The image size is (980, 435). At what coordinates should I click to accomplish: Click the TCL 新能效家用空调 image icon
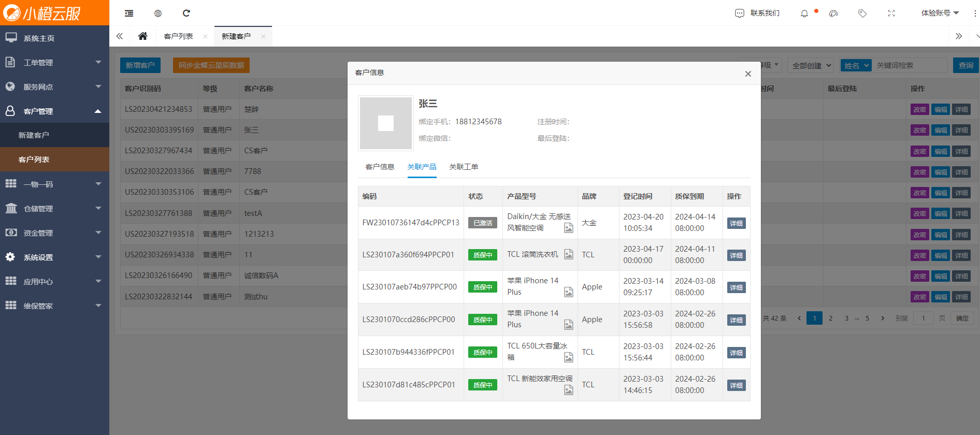tap(569, 390)
